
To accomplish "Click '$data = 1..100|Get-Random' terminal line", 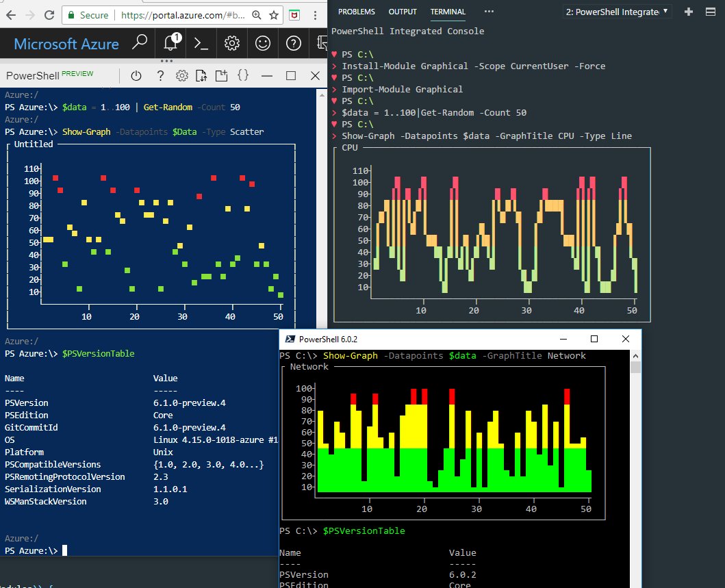I will (x=434, y=113).
